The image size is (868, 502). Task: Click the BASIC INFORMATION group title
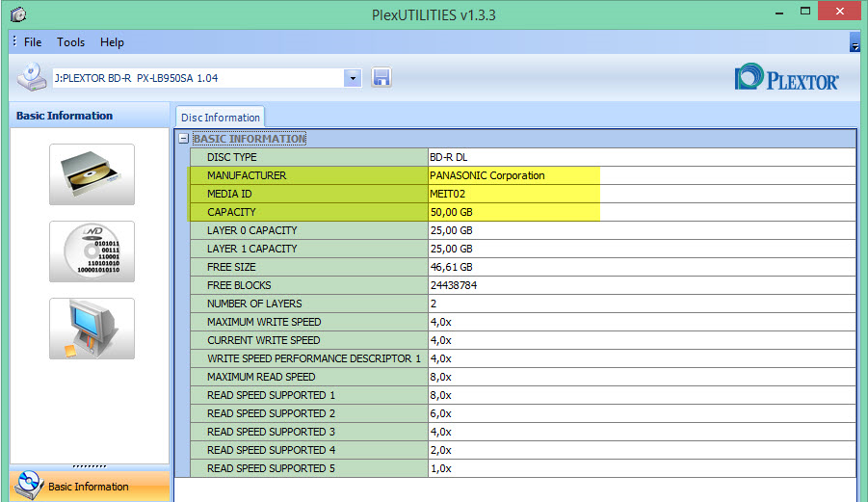pos(250,139)
